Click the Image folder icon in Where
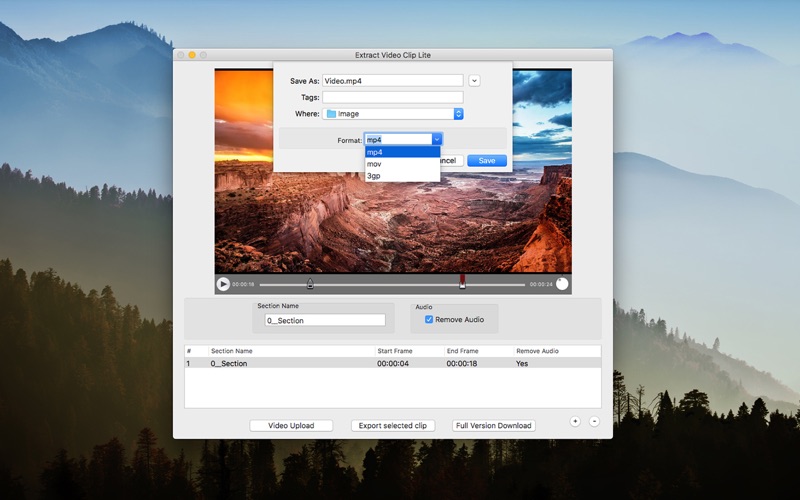 pos(331,114)
